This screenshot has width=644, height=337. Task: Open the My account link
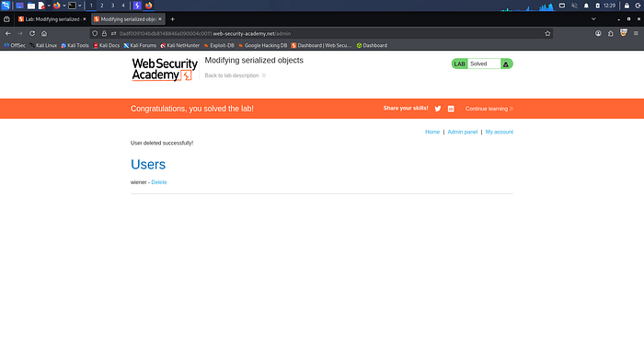click(x=500, y=132)
